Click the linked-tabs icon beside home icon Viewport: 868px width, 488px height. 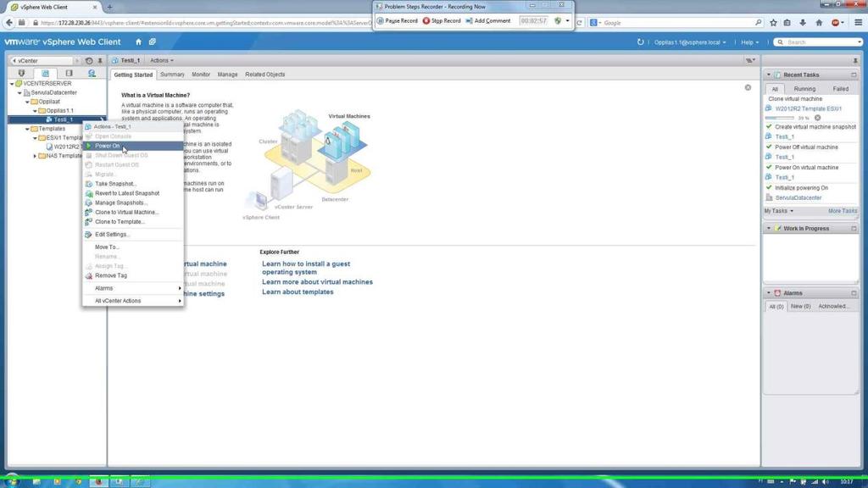point(153,42)
